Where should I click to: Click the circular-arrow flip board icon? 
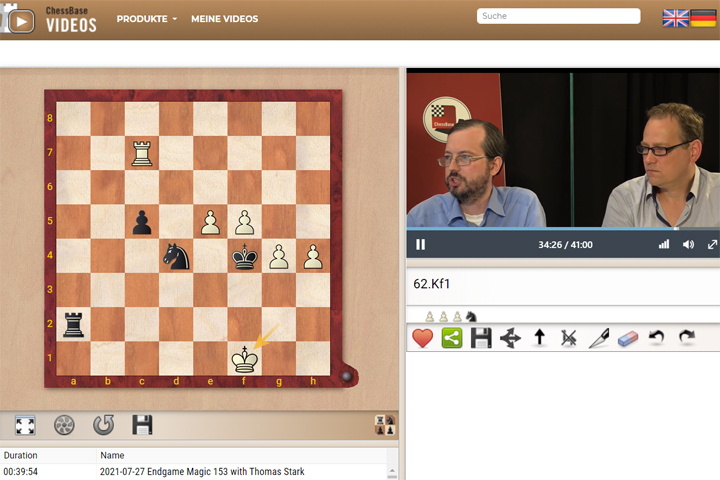pos(103,425)
